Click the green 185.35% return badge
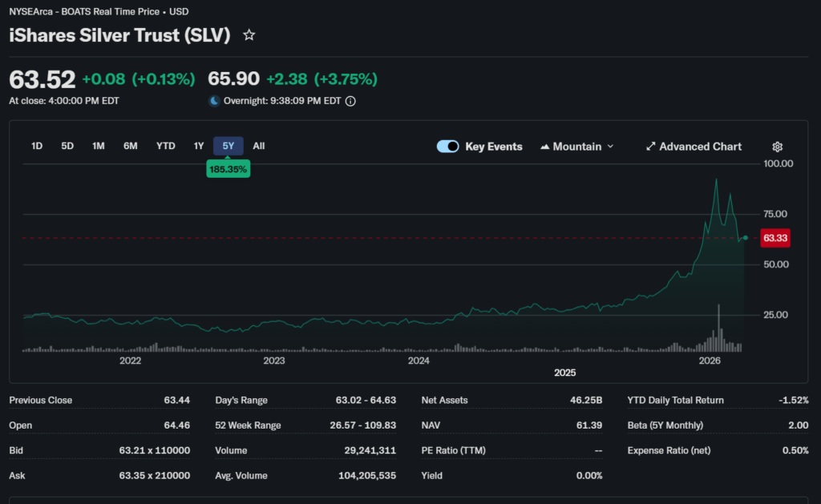 (x=229, y=169)
